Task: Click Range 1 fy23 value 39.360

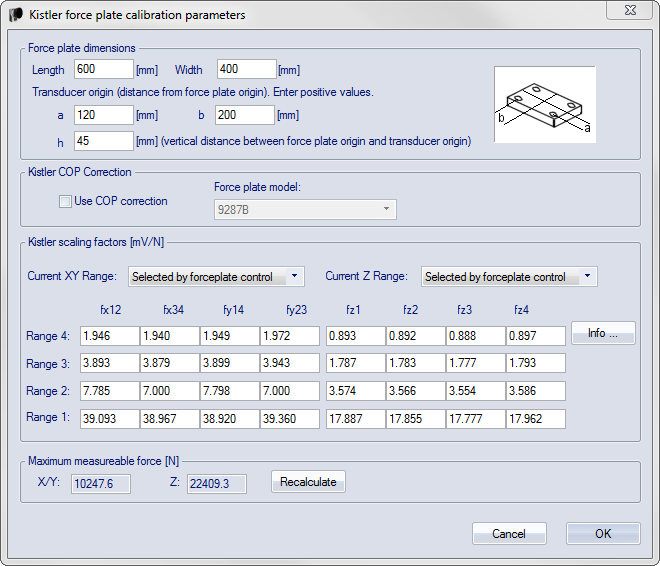Action: coord(290,419)
